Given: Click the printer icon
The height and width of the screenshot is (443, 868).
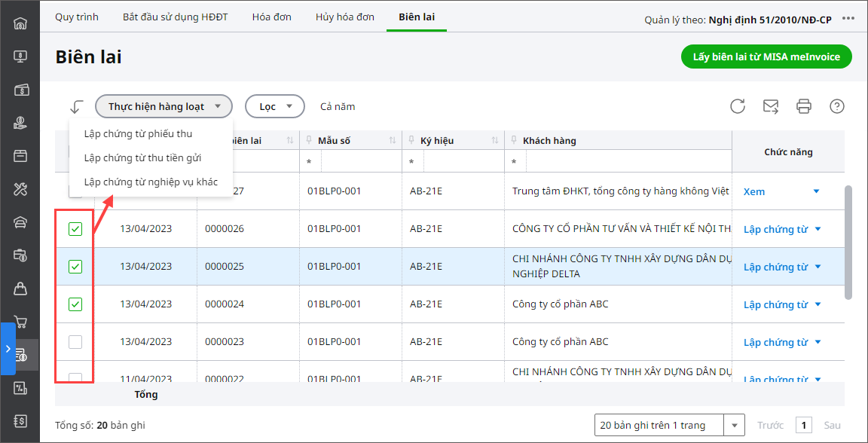Looking at the screenshot, I should coord(804,106).
